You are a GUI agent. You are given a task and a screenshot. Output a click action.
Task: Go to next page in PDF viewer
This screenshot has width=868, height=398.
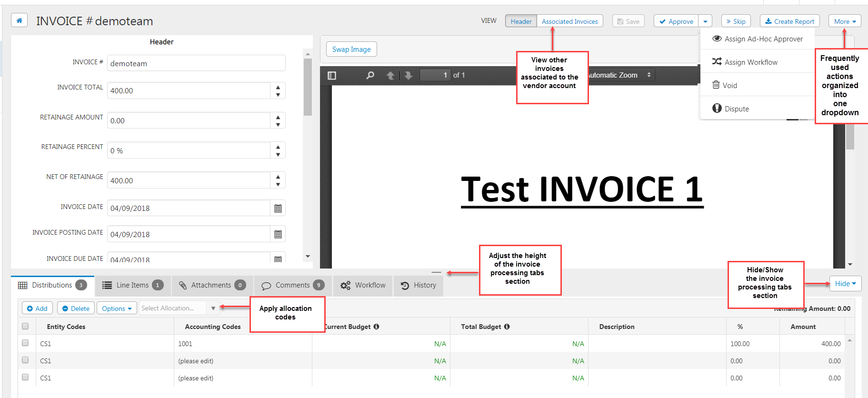pyautogui.click(x=408, y=75)
